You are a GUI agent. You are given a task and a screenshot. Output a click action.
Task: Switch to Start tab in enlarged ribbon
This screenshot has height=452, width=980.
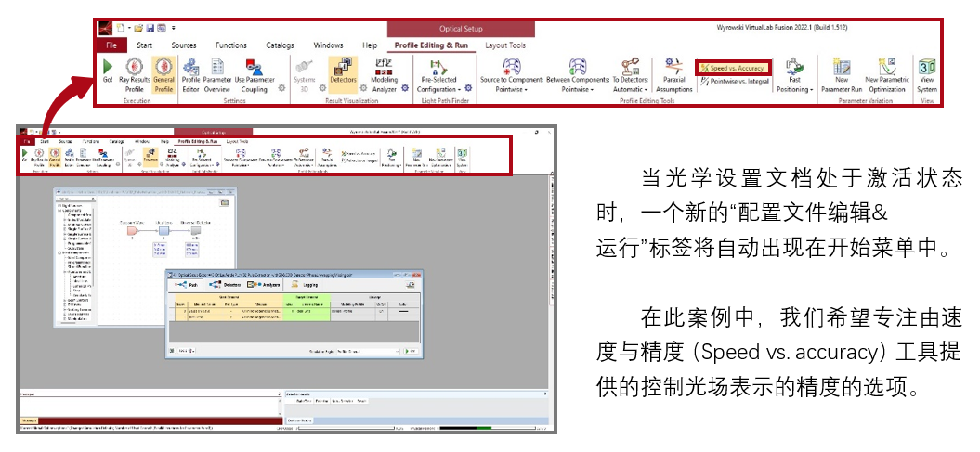point(144,45)
